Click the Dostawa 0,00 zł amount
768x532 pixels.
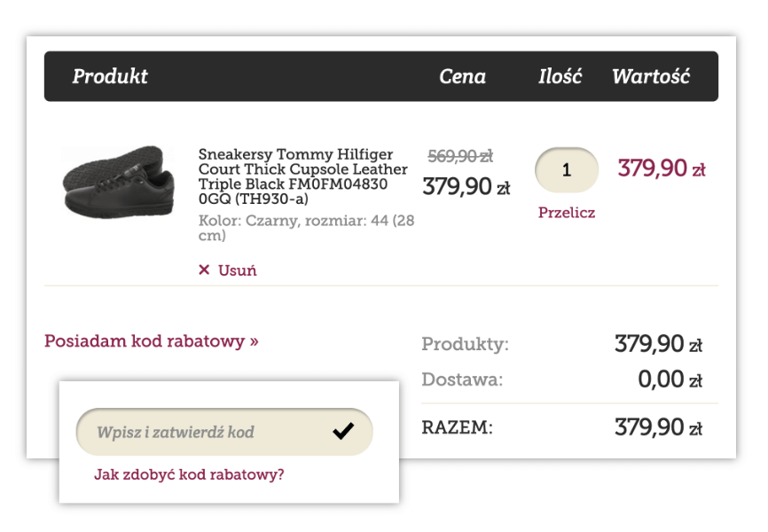tap(670, 380)
